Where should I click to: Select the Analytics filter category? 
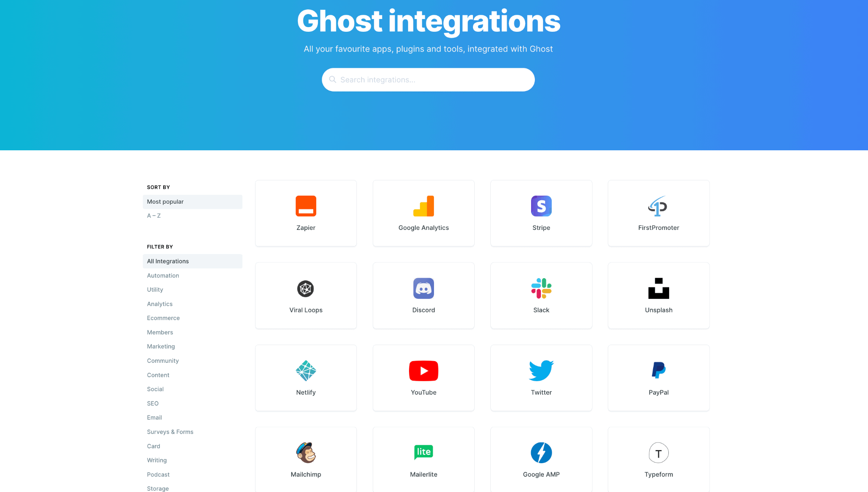(159, 303)
